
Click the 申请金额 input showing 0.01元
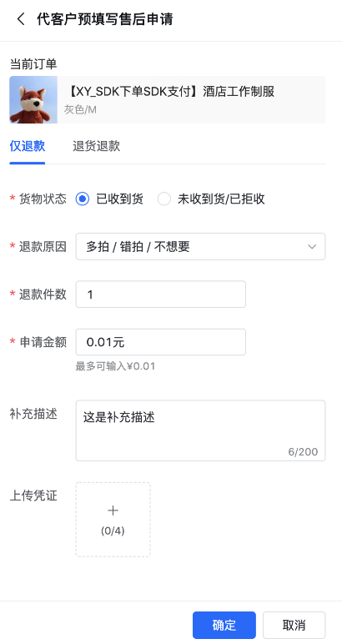(x=161, y=342)
